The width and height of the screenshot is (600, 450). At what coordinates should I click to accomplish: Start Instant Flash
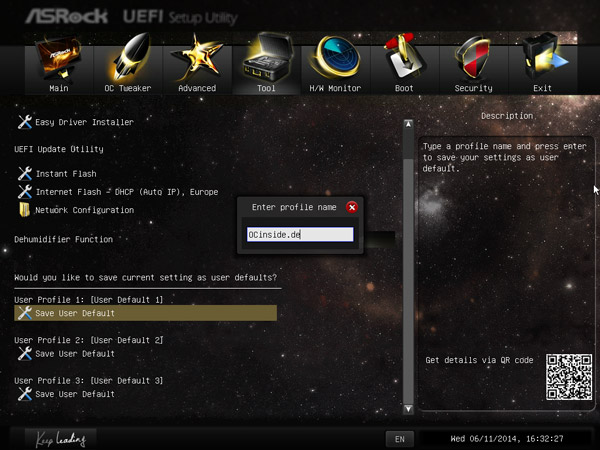point(66,174)
